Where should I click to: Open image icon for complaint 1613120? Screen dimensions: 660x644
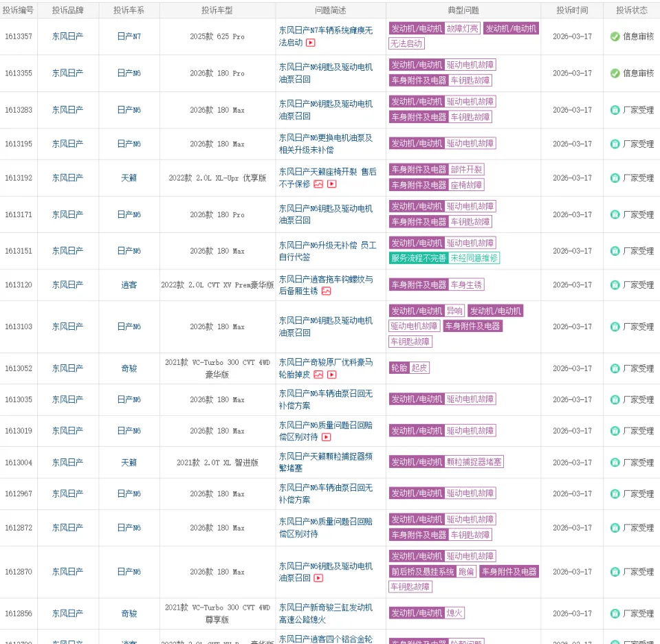click(x=326, y=291)
